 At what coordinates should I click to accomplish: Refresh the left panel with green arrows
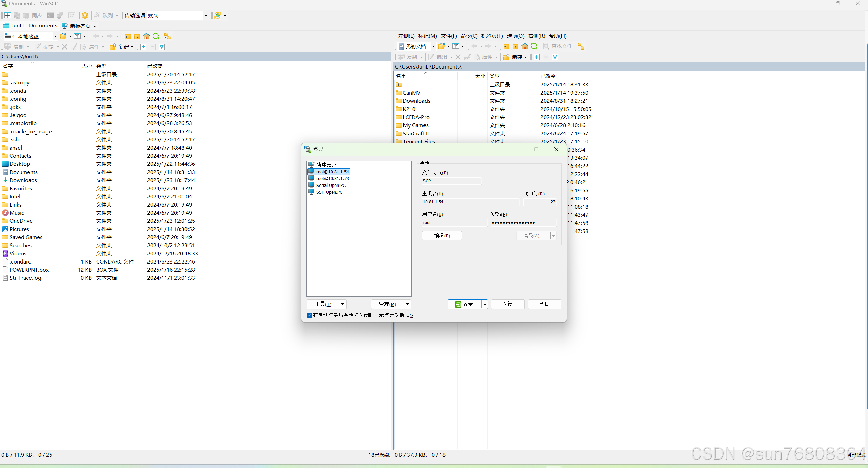156,36
